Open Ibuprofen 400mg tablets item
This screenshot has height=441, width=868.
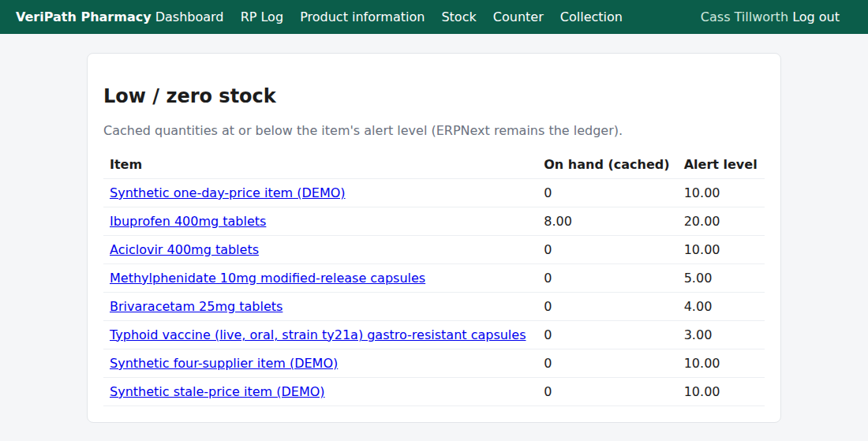point(188,222)
